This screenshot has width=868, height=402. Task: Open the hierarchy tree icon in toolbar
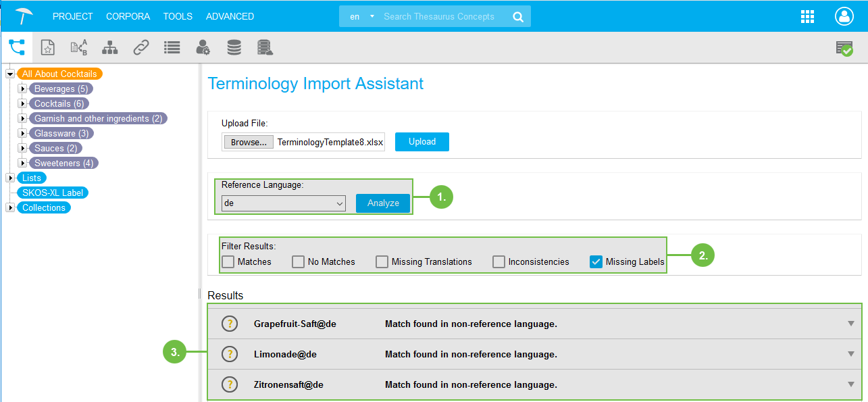coord(109,47)
